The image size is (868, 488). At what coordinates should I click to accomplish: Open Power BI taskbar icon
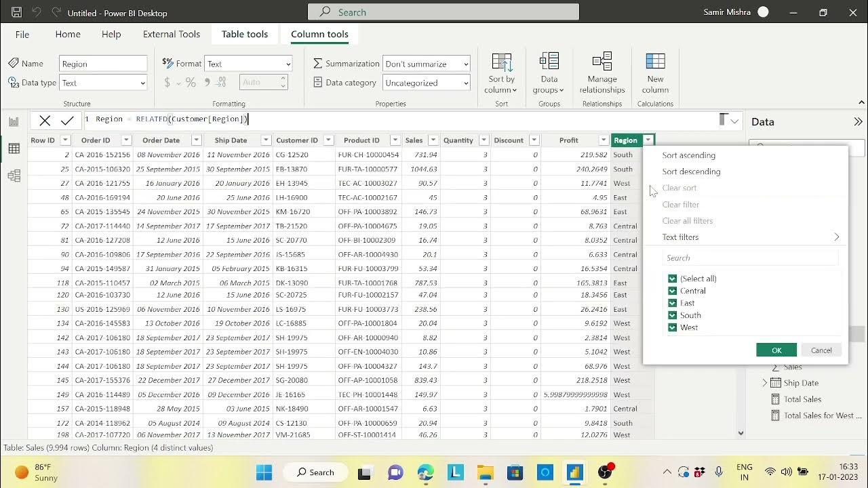[575, 472]
